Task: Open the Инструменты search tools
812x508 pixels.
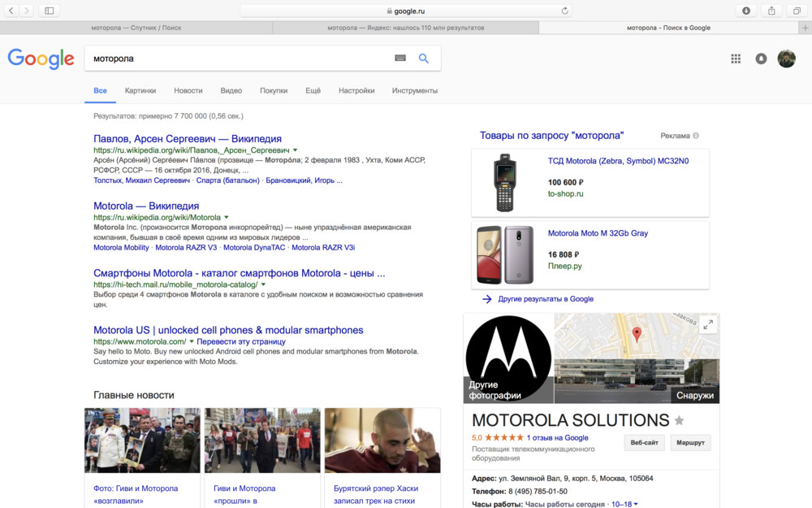Action: [415, 91]
